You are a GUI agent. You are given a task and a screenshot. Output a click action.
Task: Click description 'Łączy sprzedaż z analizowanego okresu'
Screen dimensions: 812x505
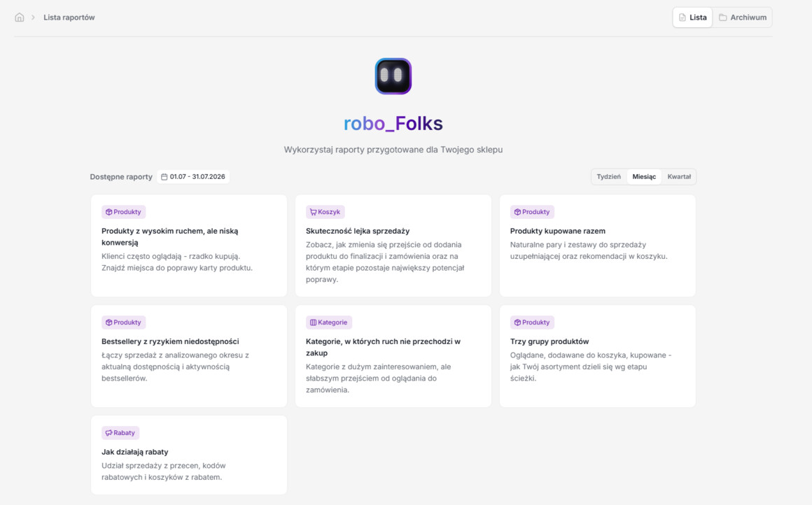coord(175,367)
